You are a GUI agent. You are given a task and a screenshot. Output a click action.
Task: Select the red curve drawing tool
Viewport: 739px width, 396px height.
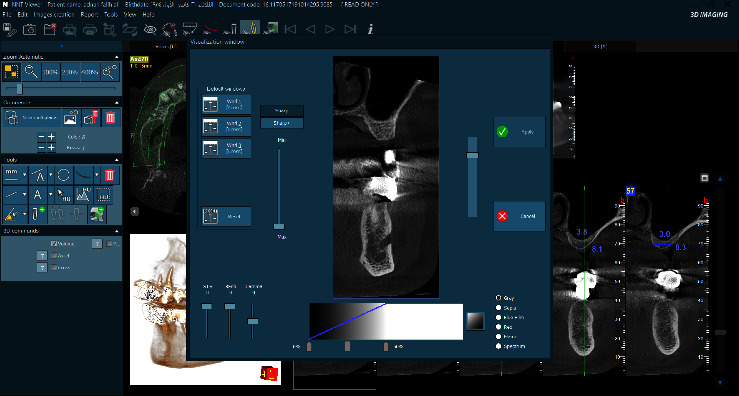click(83, 175)
